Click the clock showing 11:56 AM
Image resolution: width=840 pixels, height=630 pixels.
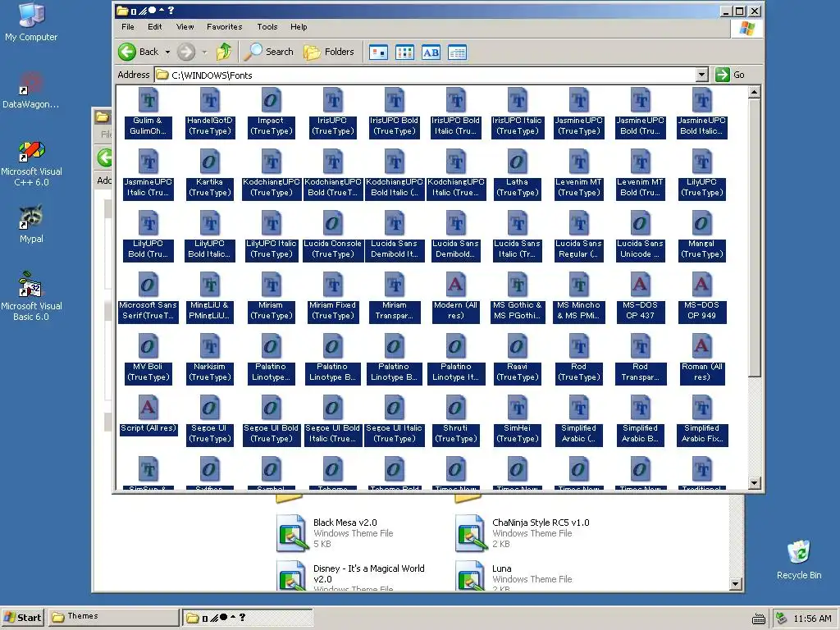pos(812,619)
